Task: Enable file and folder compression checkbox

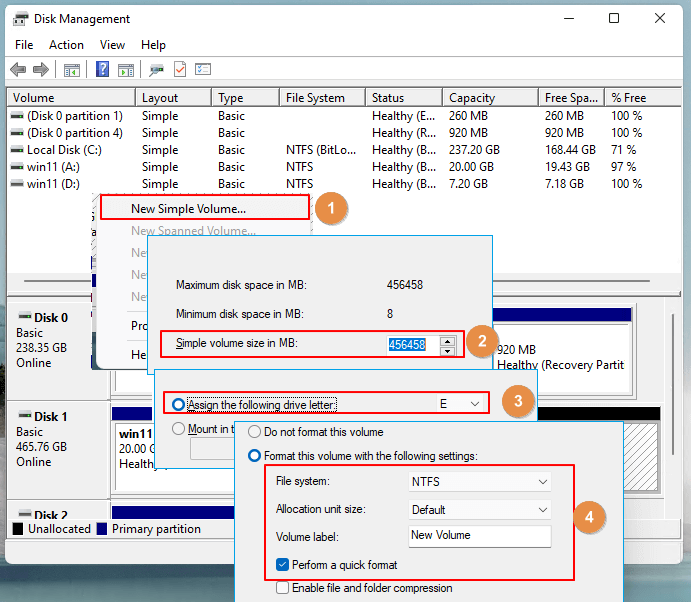Action: click(284, 588)
